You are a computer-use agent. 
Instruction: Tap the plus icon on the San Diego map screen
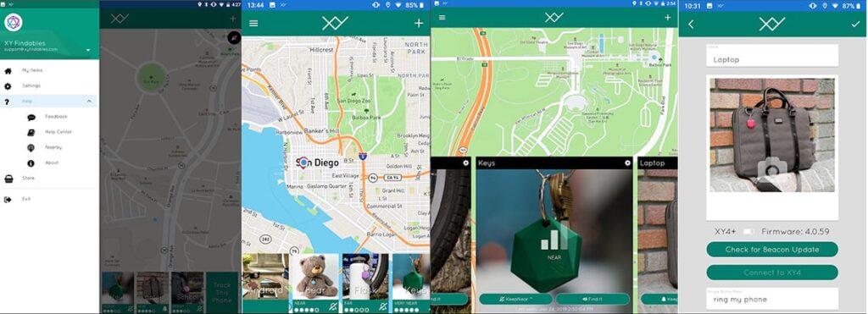pos(419,23)
